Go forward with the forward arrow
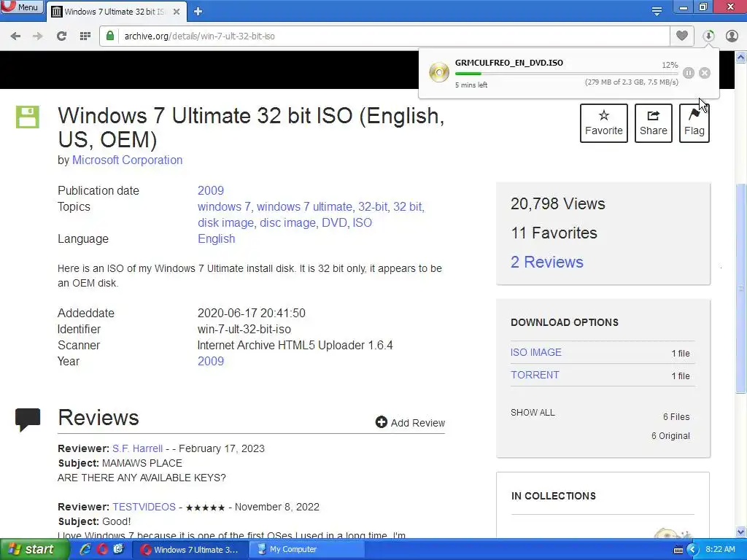747x560 pixels. (38, 36)
